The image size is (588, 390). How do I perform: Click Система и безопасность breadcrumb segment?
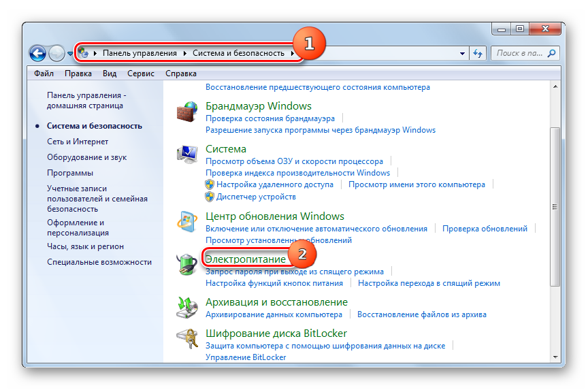[238, 53]
